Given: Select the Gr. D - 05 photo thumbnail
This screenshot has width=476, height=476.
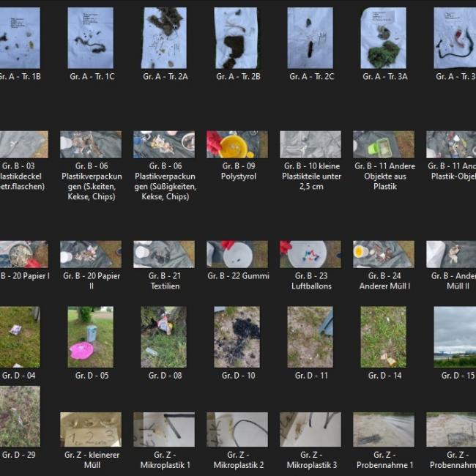Looking at the screenshot, I should point(91,337).
